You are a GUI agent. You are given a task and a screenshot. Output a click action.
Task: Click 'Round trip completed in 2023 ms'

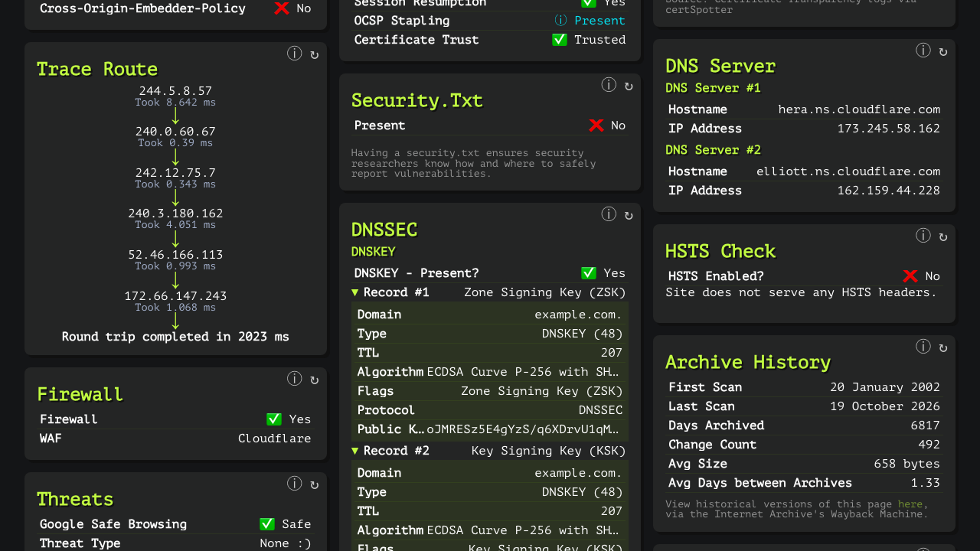(175, 337)
